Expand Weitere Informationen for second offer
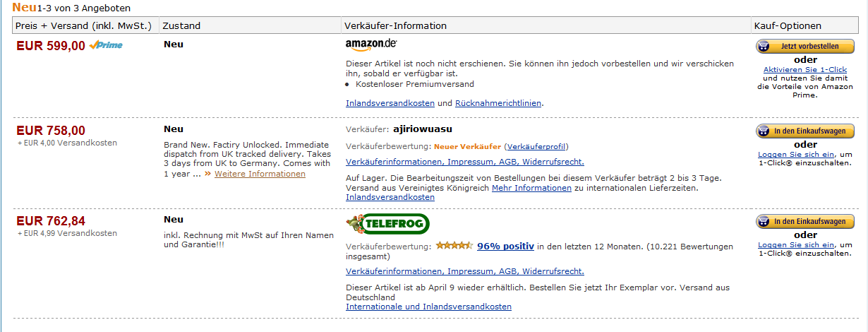 tap(260, 174)
